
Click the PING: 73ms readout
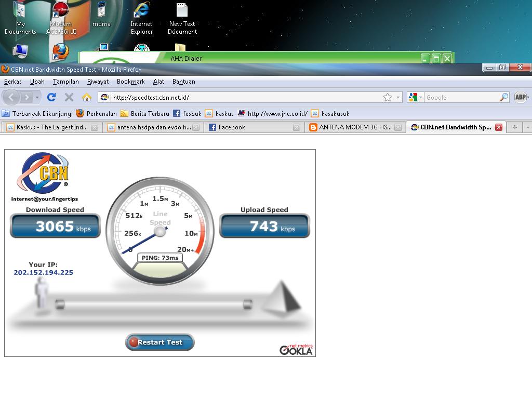pyautogui.click(x=160, y=258)
